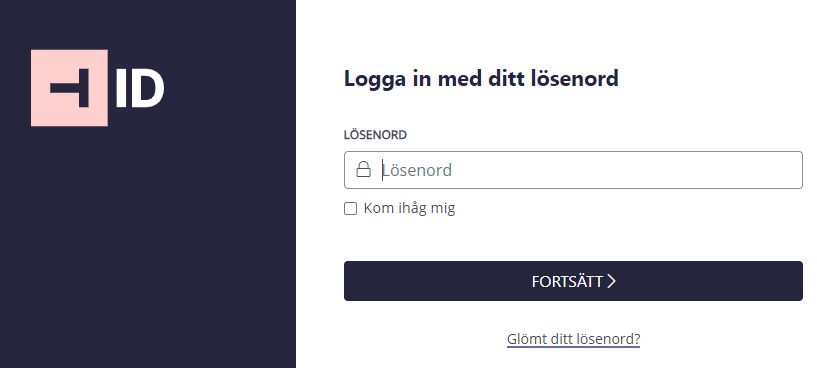Tick the Kom ihåg mig checkbox
817x368 pixels.
pos(351,208)
